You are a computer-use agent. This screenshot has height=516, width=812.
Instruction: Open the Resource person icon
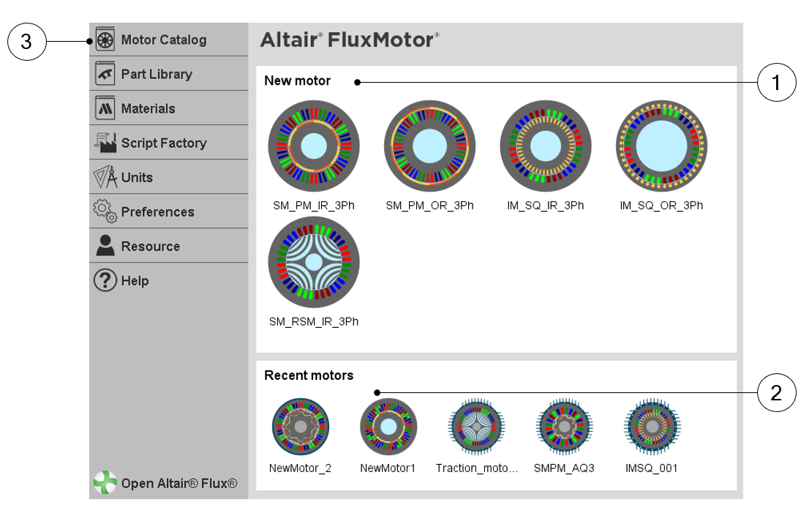coord(105,246)
